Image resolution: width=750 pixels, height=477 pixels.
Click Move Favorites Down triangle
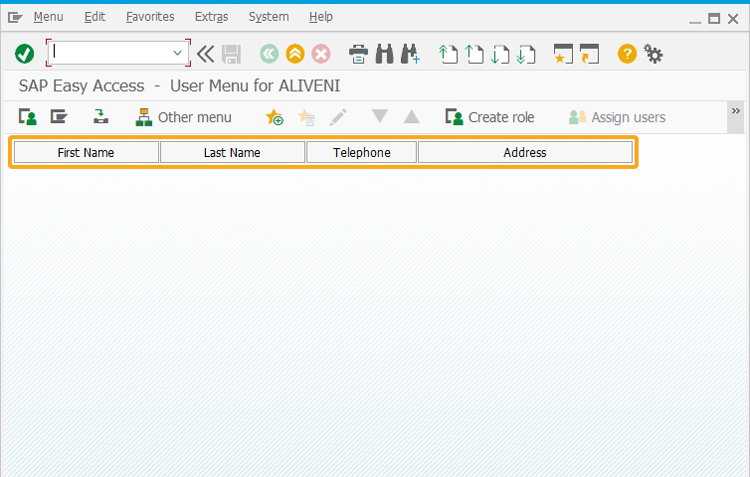(380, 116)
